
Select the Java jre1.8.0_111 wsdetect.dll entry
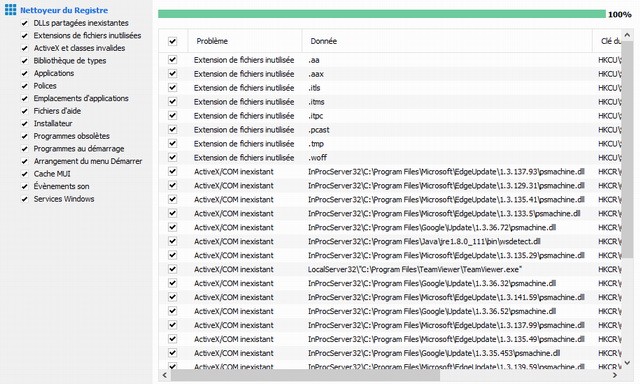click(x=424, y=242)
